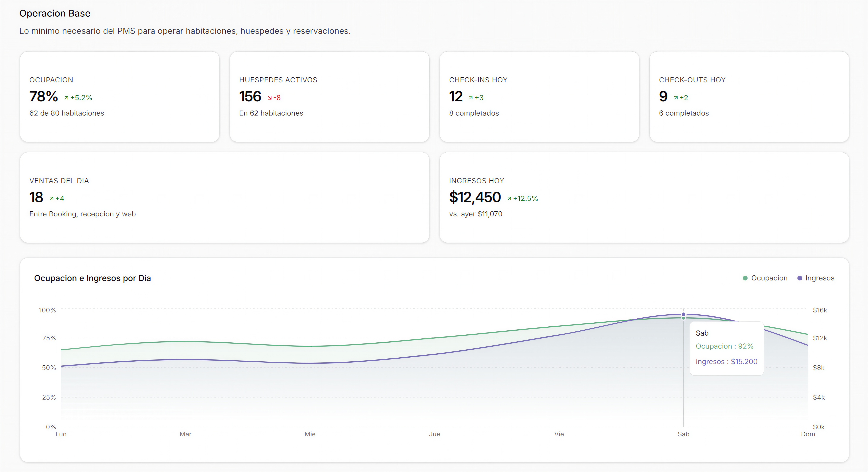Click the Sab tooltip showing Ocupacion 92%

[x=726, y=348]
